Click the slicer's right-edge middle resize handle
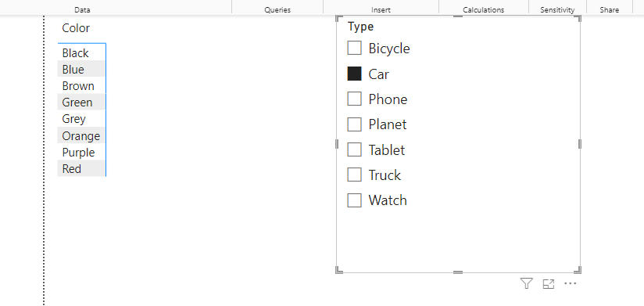 click(x=580, y=144)
